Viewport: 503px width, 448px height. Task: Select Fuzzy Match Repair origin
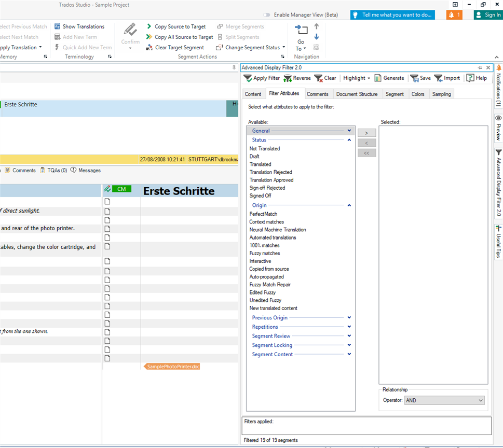pyautogui.click(x=270, y=285)
